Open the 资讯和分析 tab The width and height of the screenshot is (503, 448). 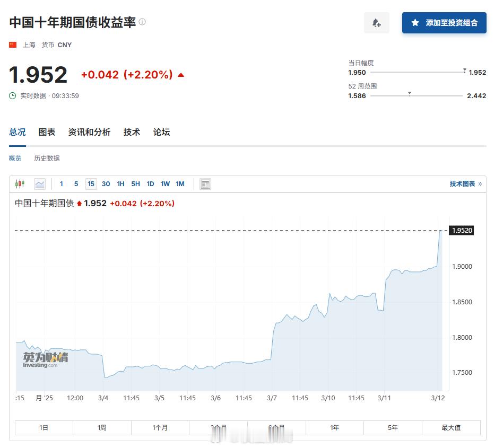pos(89,132)
